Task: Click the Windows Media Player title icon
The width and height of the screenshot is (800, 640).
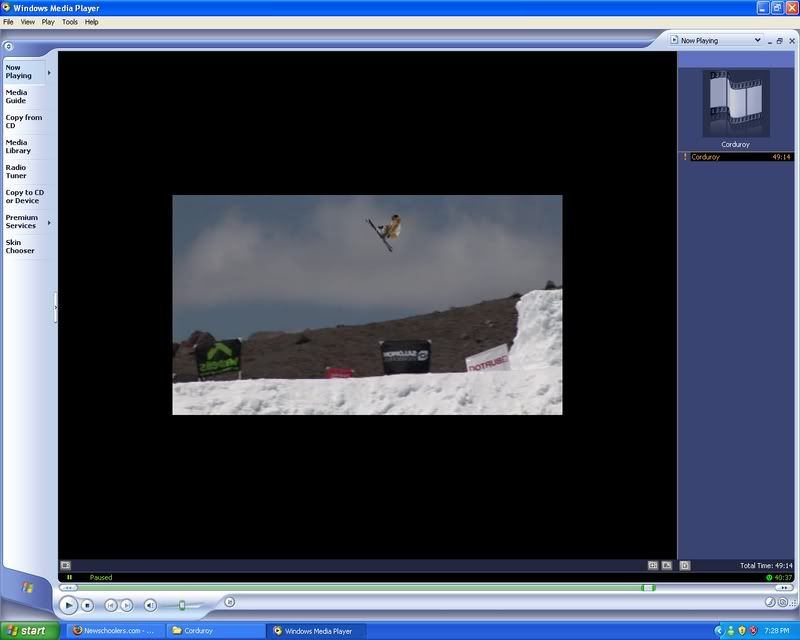Action: 6,7
